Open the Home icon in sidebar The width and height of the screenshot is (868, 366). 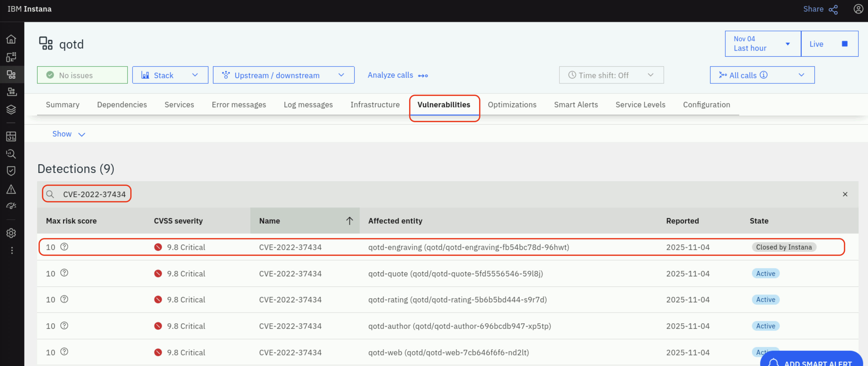pyautogui.click(x=11, y=39)
